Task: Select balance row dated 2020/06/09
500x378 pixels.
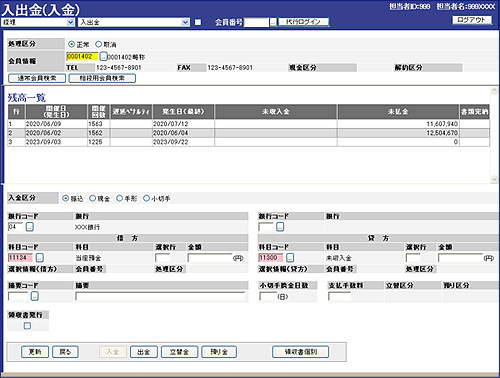Action: [x=249, y=124]
